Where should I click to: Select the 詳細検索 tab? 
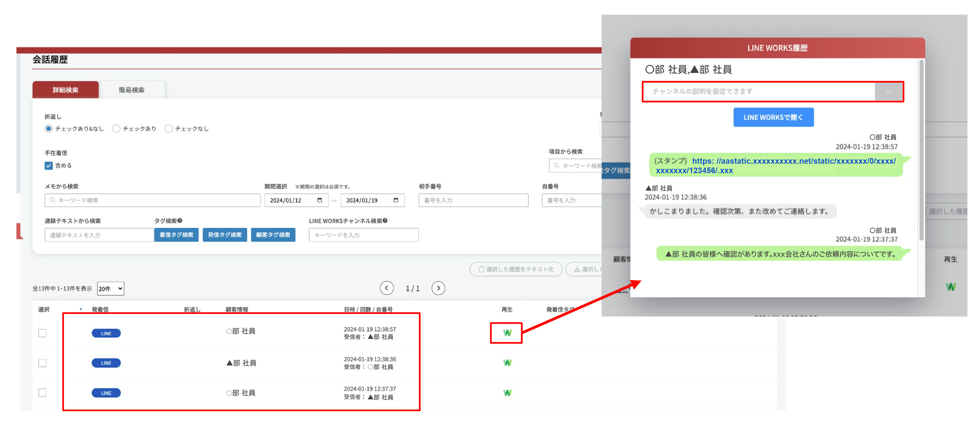point(65,90)
